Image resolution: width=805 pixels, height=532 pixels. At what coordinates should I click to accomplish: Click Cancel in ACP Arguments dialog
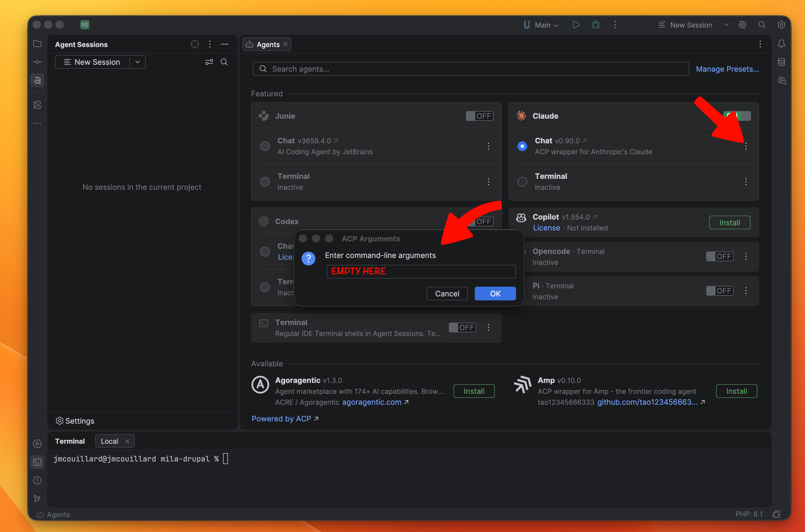point(447,294)
